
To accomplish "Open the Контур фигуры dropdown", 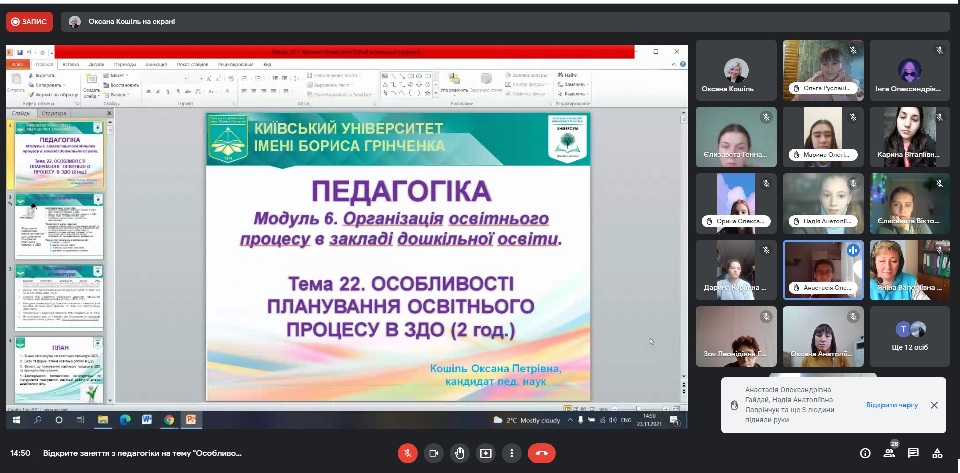I will pos(527,84).
